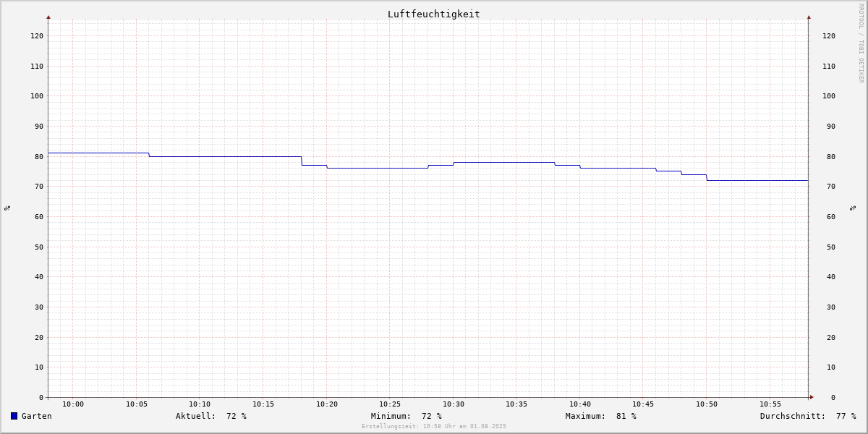868x434 pixels.
Task: Click the red arrow atop the left y-axis
Action: [48, 17]
